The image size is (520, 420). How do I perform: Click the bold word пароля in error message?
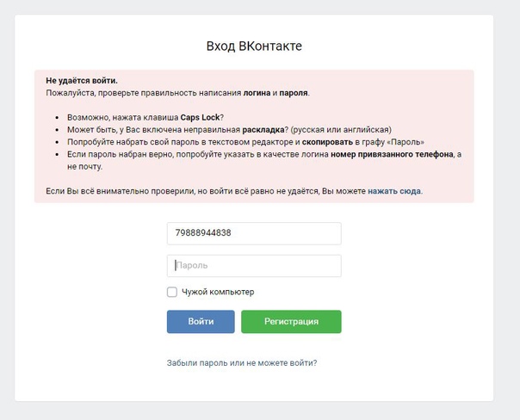(294, 93)
